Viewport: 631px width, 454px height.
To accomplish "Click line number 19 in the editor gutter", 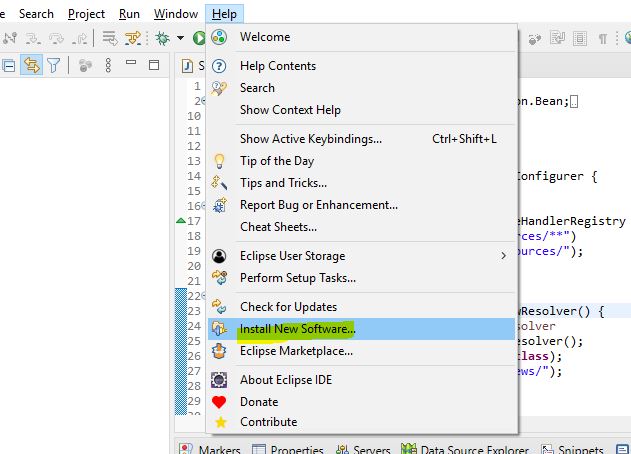I will coord(194,251).
